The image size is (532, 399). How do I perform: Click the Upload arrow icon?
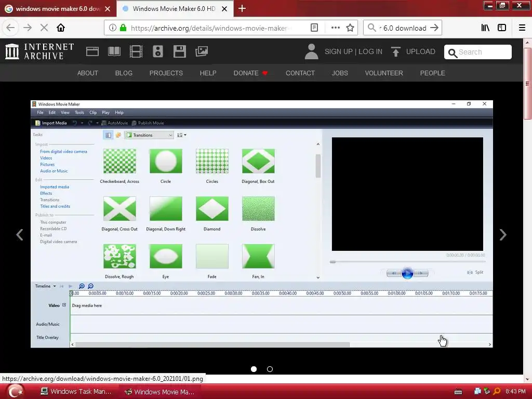point(395,51)
